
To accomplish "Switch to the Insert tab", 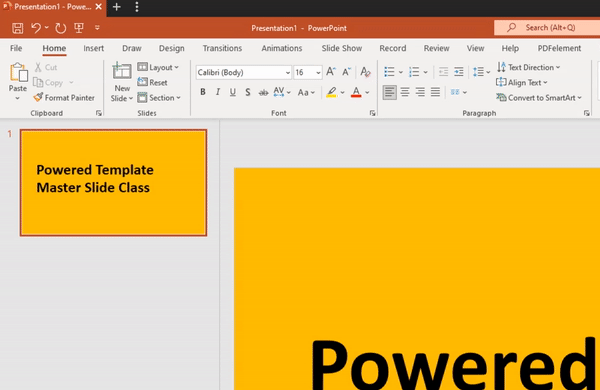I will [93, 48].
